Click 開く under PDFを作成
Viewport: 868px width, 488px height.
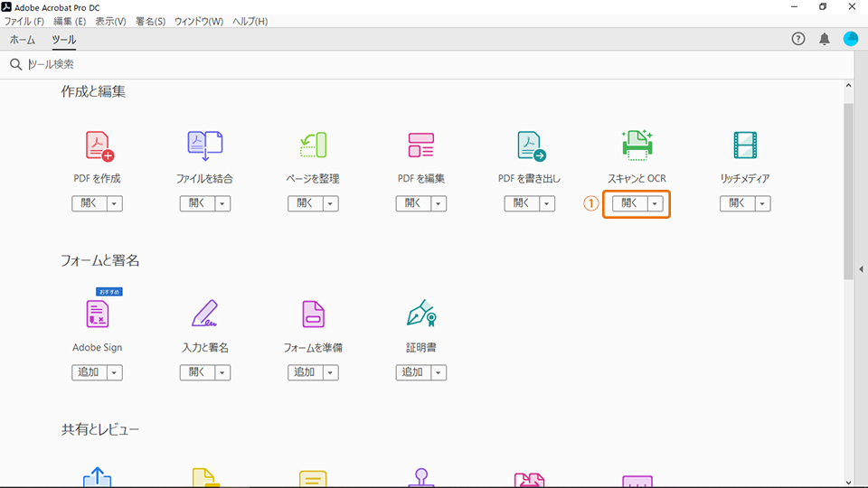pos(90,203)
